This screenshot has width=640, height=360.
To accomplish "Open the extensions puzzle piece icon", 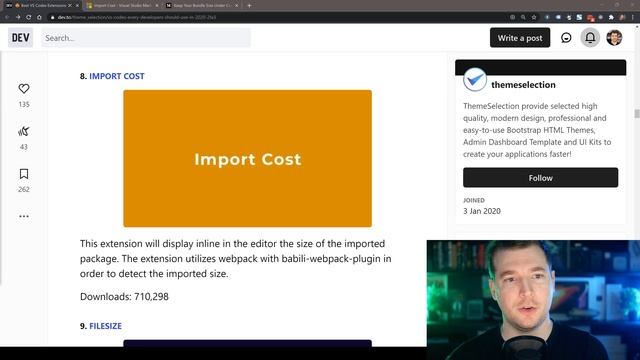I will [611, 17].
